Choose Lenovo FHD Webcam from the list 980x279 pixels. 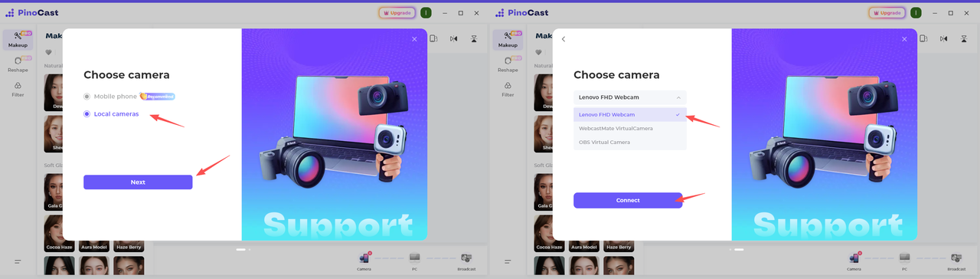click(x=630, y=114)
